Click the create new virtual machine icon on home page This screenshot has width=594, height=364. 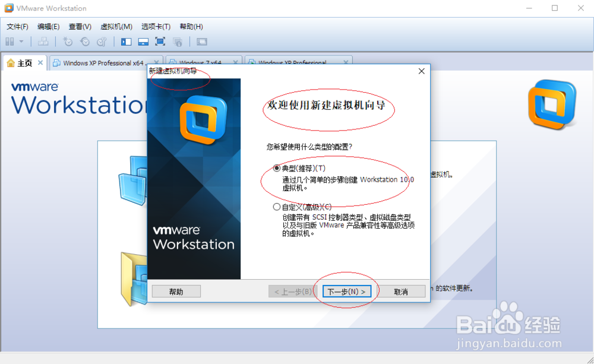tap(133, 181)
